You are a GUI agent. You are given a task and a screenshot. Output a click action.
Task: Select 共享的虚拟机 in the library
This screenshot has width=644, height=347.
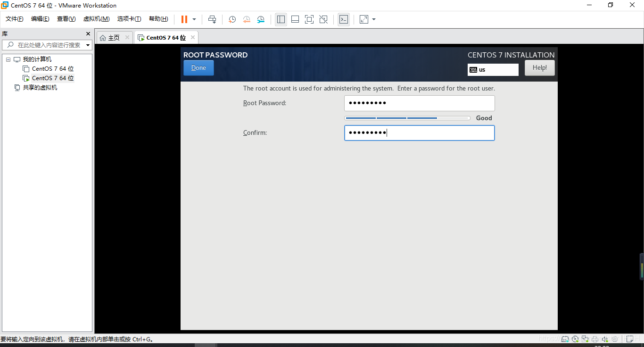click(x=40, y=88)
